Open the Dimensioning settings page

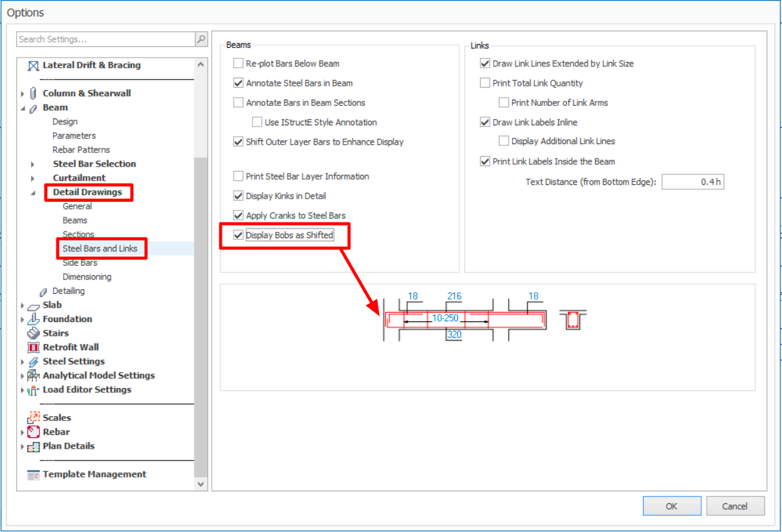coord(86,277)
